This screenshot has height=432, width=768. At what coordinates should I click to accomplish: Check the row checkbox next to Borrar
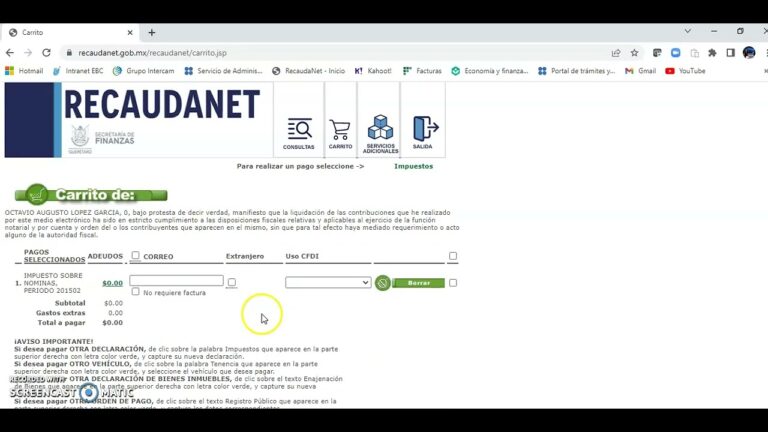[453, 283]
